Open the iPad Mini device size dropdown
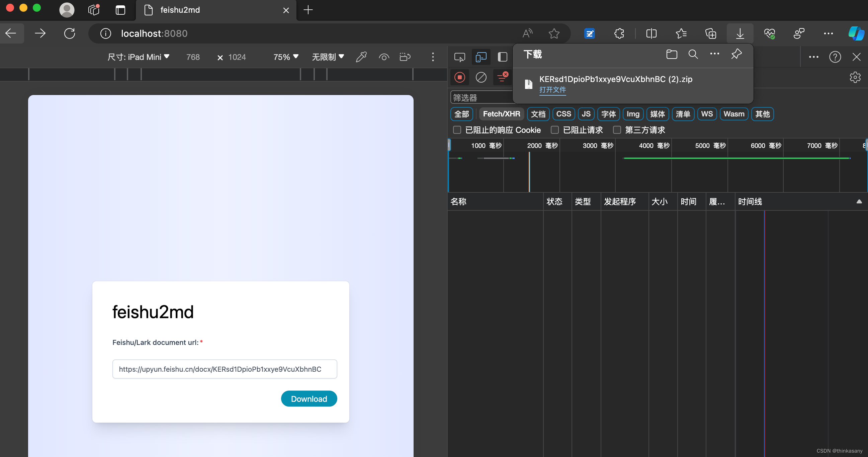 point(138,57)
